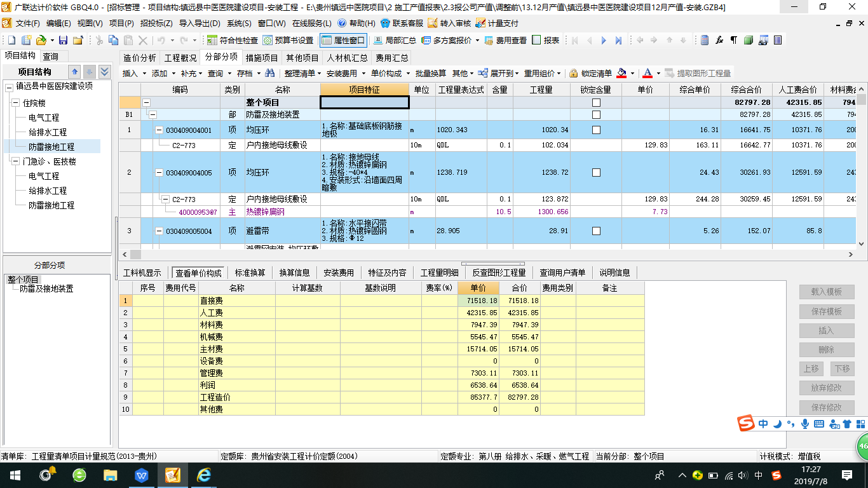This screenshot has height=488, width=868.
Task: Click the list view icon at toolbar end
Action: click(x=777, y=40)
